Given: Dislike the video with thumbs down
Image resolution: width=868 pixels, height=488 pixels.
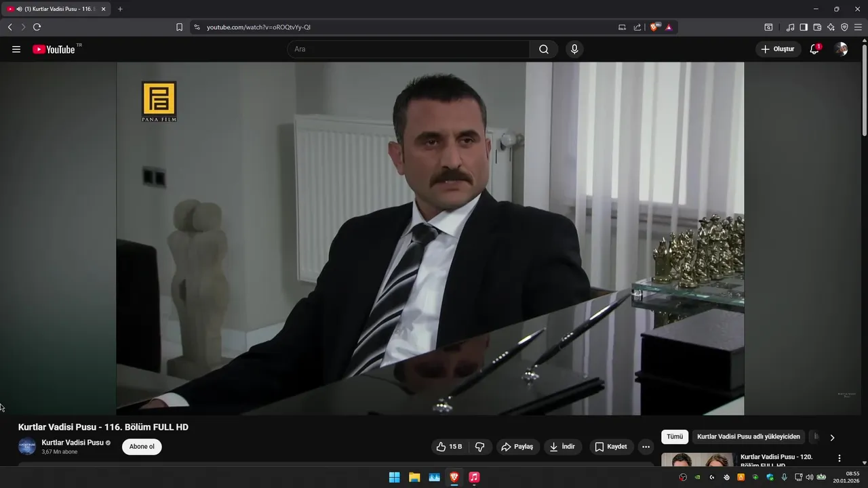Looking at the screenshot, I should point(480,447).
